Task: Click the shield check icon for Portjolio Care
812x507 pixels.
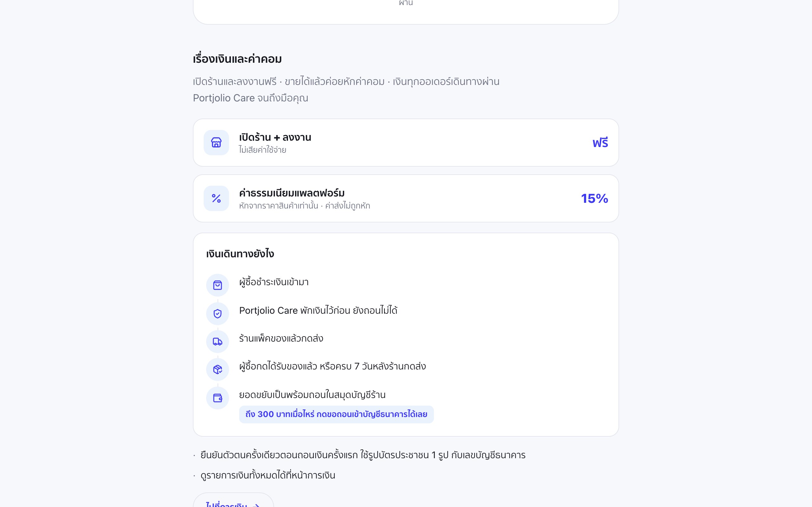Action: click(217, 313)
